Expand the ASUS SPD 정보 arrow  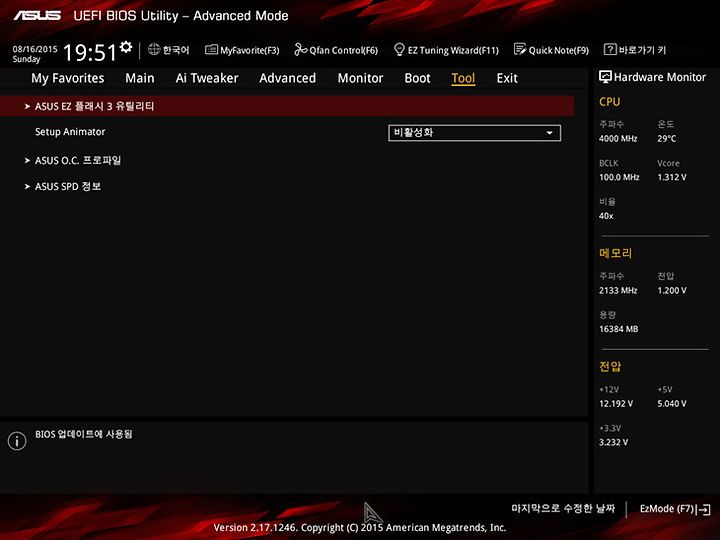pyautogui.click(x=27, y=186)
